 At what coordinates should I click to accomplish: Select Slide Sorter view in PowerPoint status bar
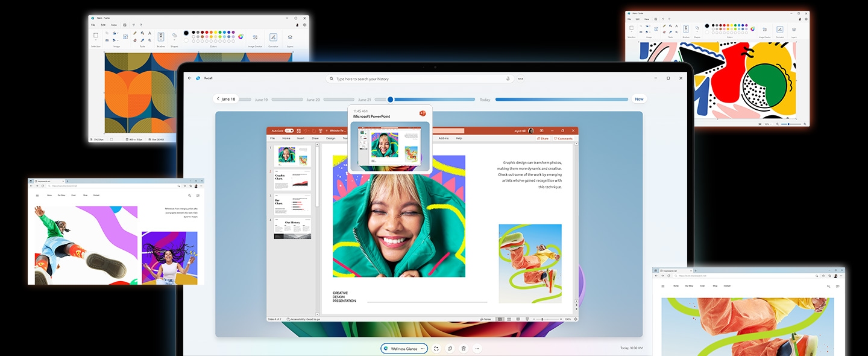tap(509, 319)
